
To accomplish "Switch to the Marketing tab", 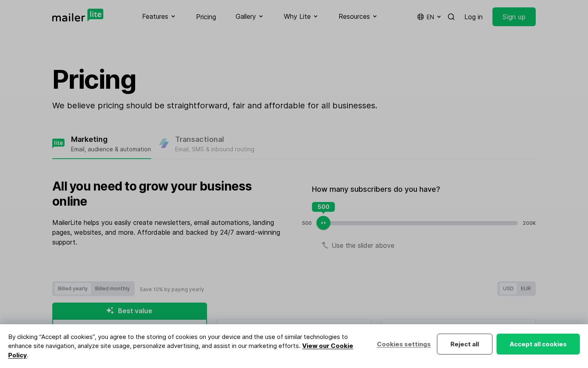I will point(102,144).
